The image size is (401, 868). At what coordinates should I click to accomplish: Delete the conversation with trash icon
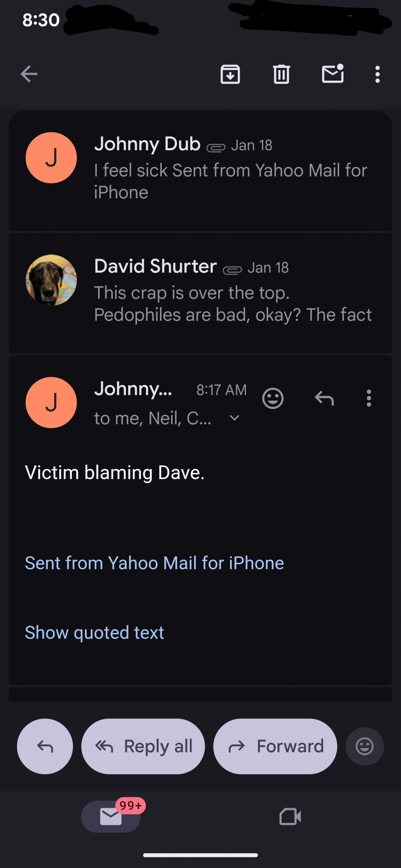coord(281,74)
